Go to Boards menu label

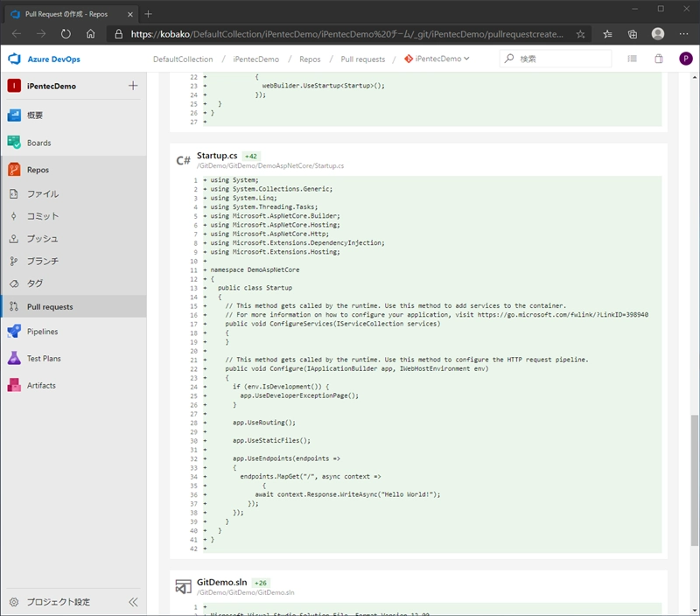pyautogui.click(x=38, y=143)
